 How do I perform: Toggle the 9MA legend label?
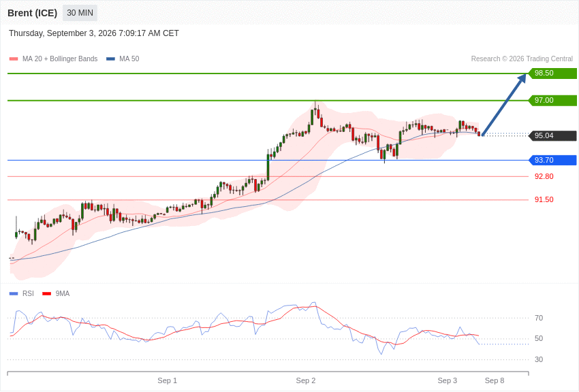pyautogui.click(x=63, y=293)
